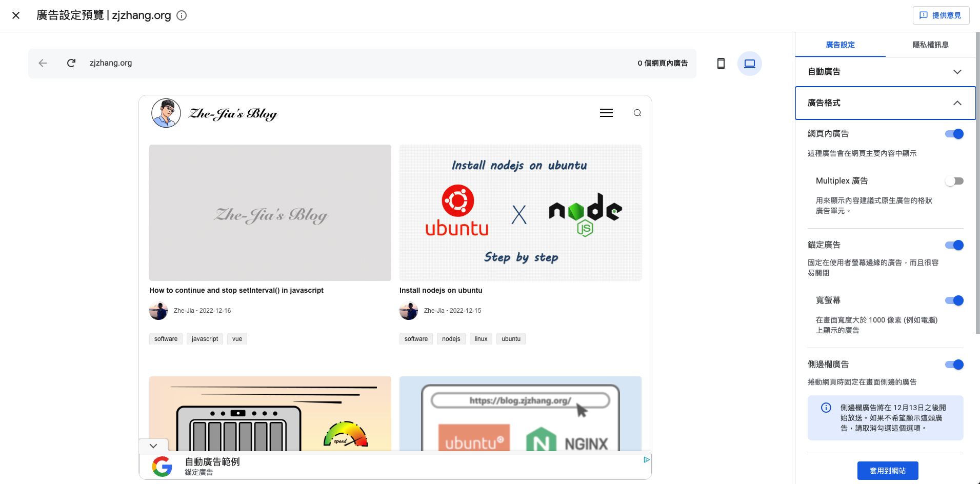This screenshot has width=980, height=484.
Task: Reload the zjzhang.org preview page
Action: coord(71,63)
